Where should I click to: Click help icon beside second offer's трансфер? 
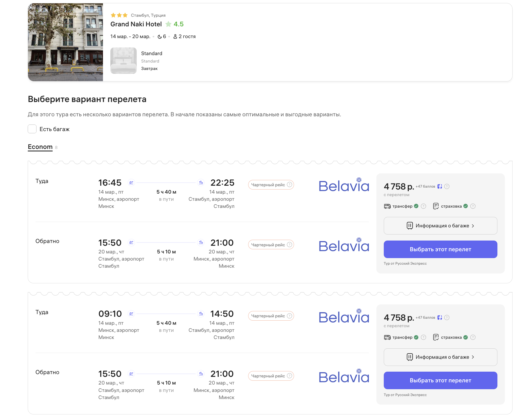point(424,337)
